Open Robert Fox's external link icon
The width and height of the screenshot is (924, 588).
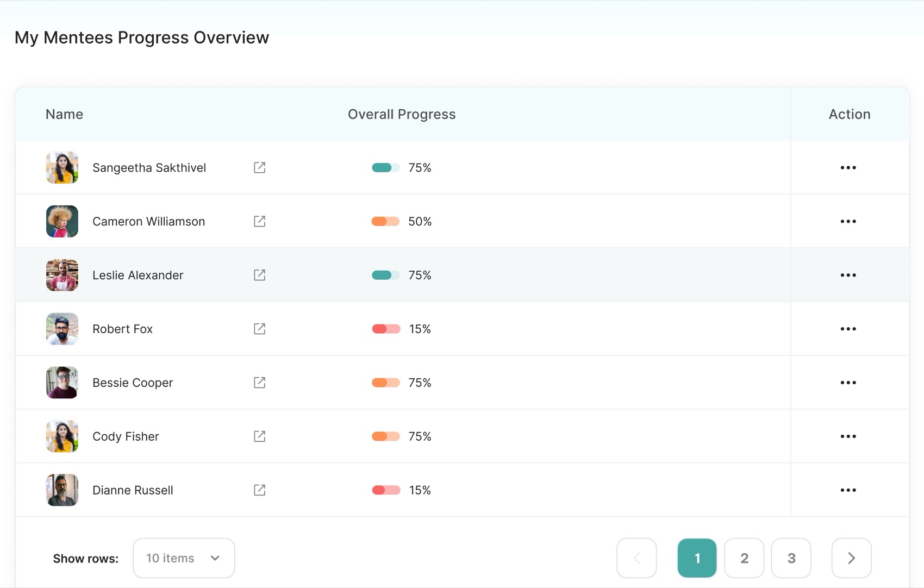pos(259,329)
